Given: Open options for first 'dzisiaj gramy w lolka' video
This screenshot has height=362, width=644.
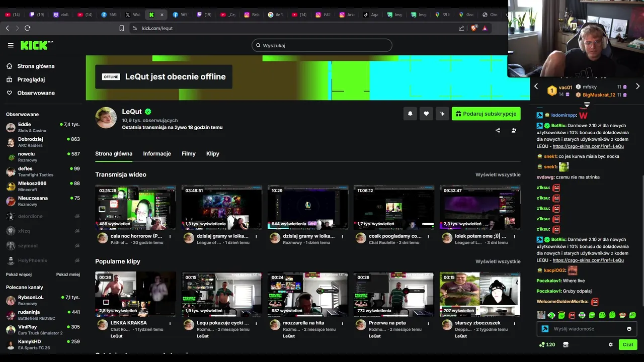Looking at the screenshot, I should tap(256, 236).
